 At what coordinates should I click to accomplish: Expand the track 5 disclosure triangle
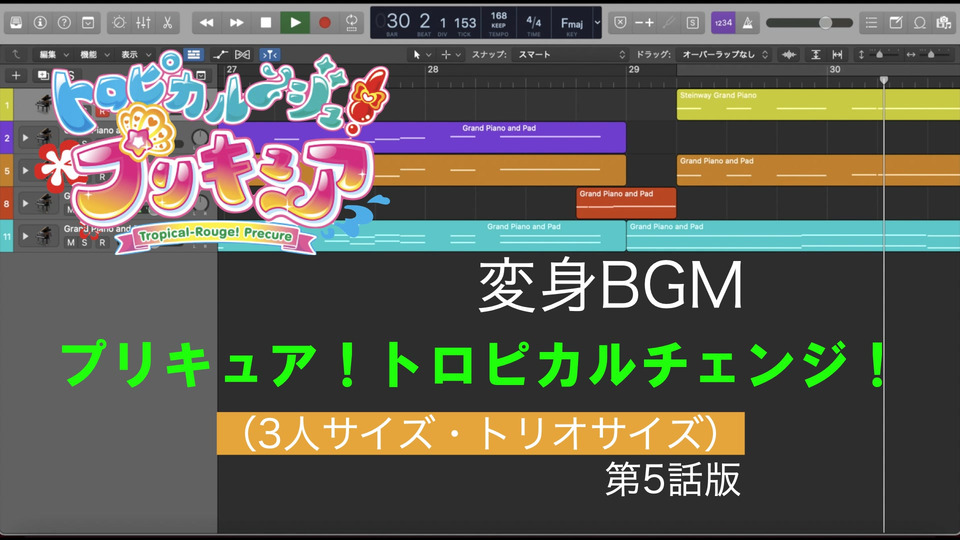25,170
